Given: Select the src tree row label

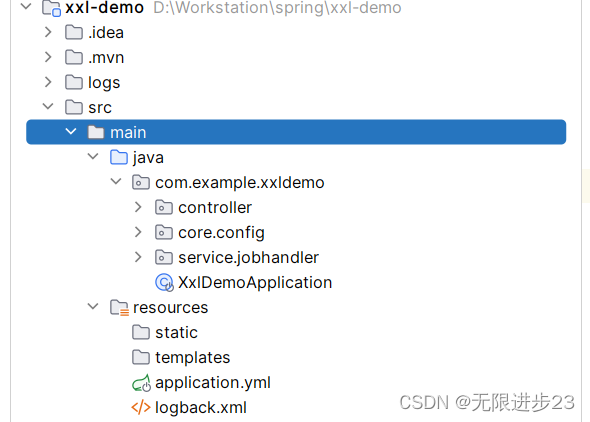Looking at the screenshot, I should click(100, 108).
